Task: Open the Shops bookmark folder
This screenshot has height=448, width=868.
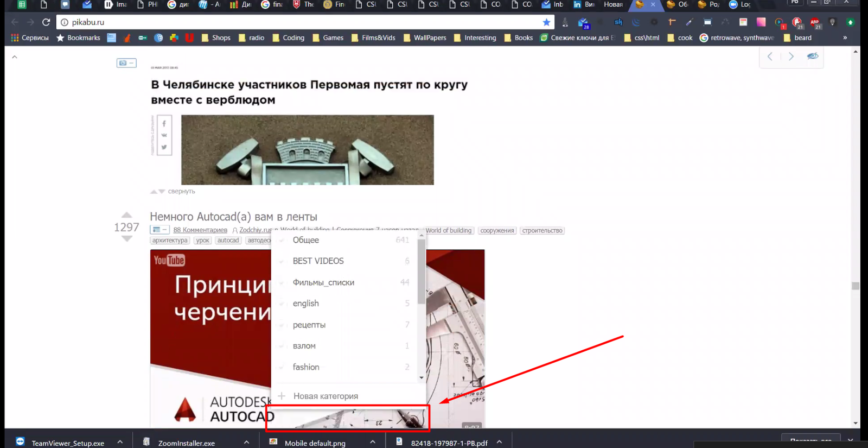Action: (216, 38)
